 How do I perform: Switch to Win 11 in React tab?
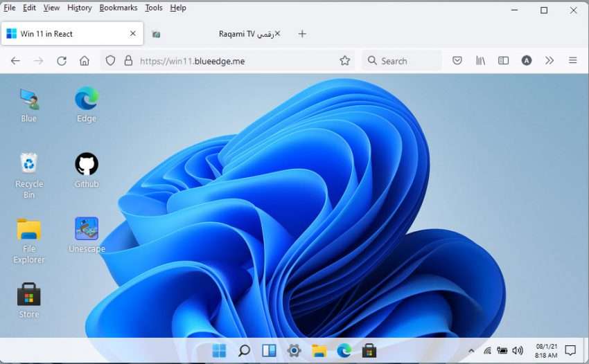click(x=72, y=34)
